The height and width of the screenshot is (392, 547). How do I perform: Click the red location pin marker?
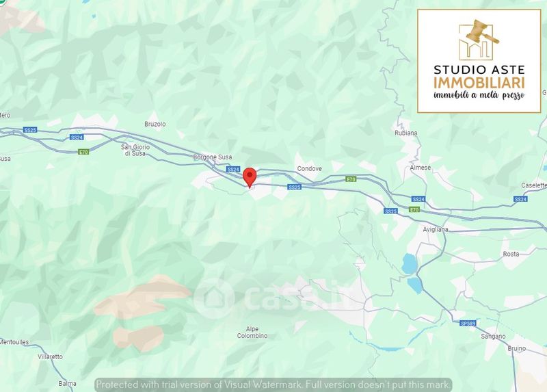(250, 178)
